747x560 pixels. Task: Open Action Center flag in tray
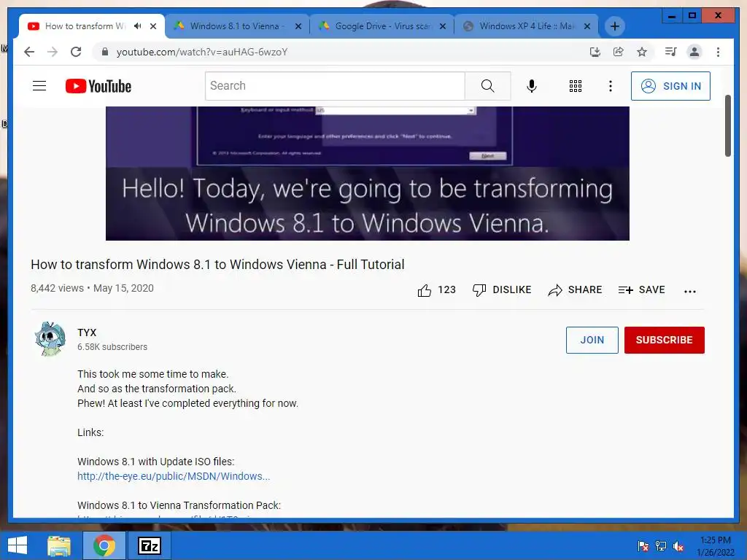pyautogui.click(x=643, y=545)
